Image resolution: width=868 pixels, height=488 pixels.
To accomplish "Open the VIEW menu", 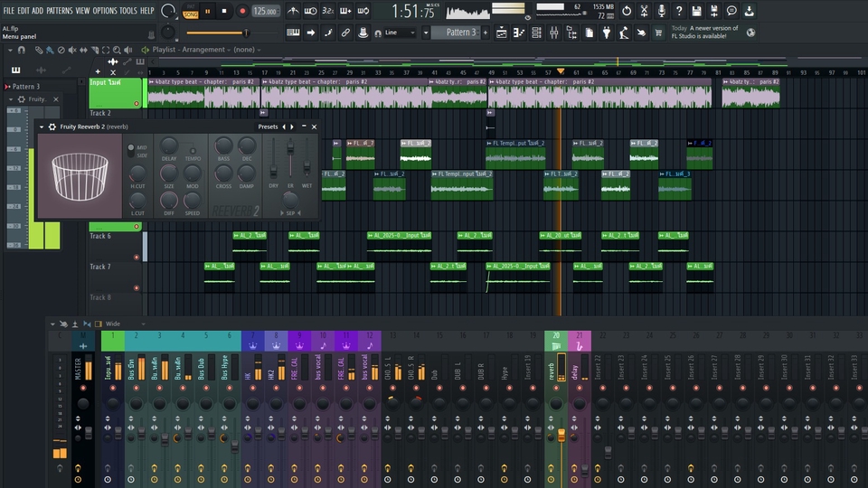I will (82, 11).
